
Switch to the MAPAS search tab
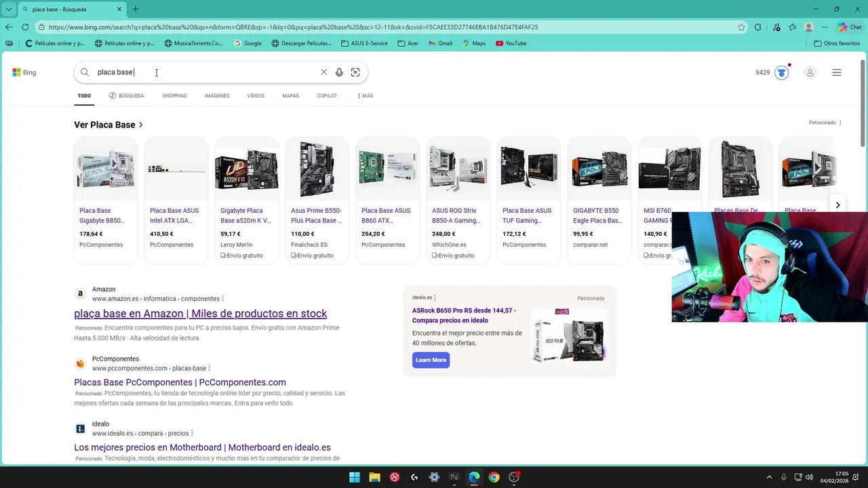[x=290, y=96]
